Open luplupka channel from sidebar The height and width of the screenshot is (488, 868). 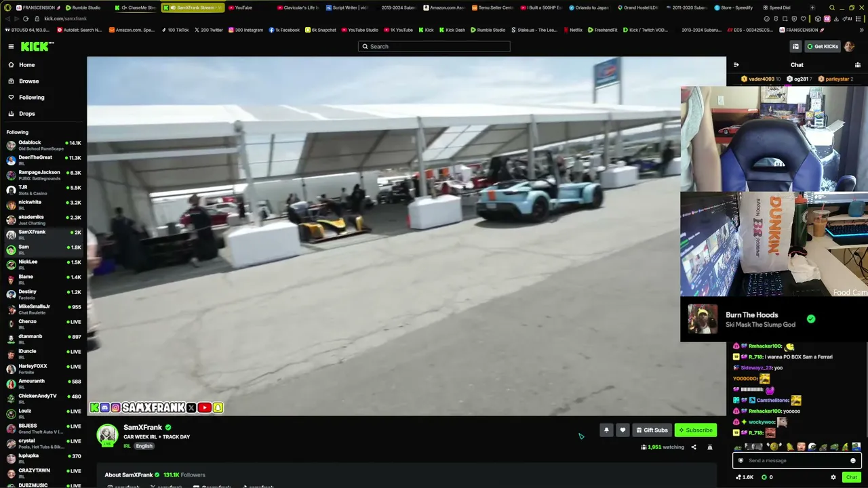point(43,458)
